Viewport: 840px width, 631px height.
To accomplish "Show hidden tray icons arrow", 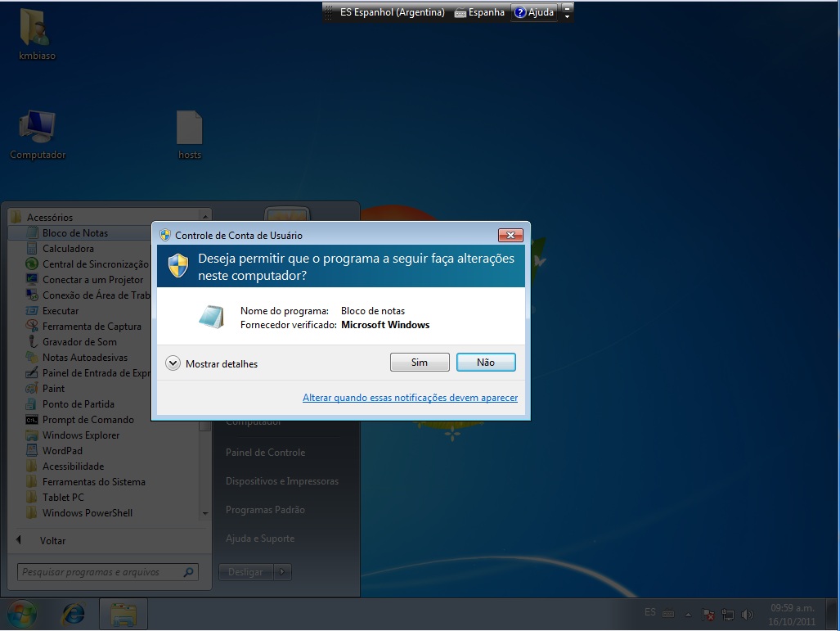I will coord(689,615).
